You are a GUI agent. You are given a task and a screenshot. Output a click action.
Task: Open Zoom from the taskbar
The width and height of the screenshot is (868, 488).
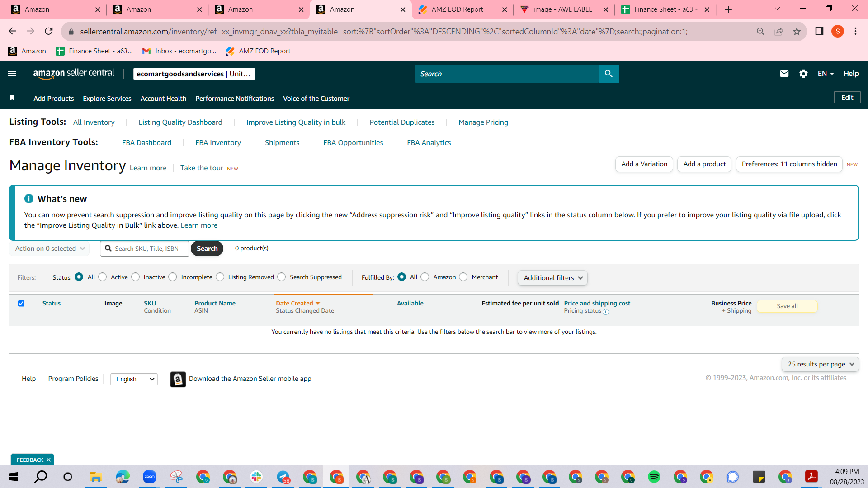click(x=149, y=477)
